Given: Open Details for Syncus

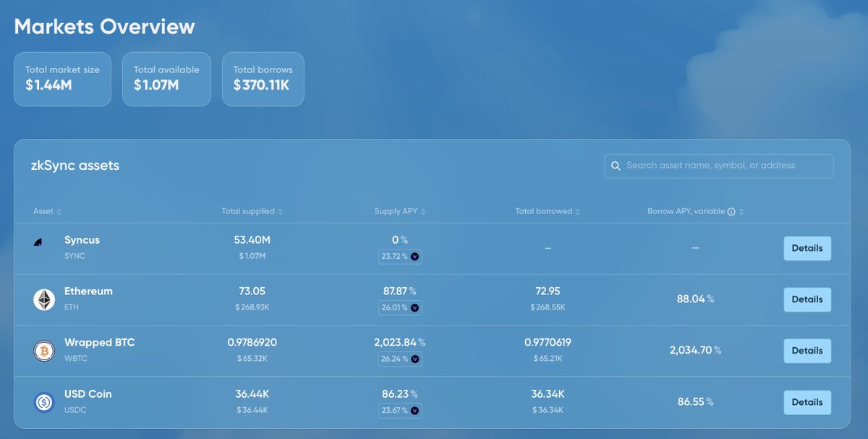Looking at the screenshot, I should 807,248.
